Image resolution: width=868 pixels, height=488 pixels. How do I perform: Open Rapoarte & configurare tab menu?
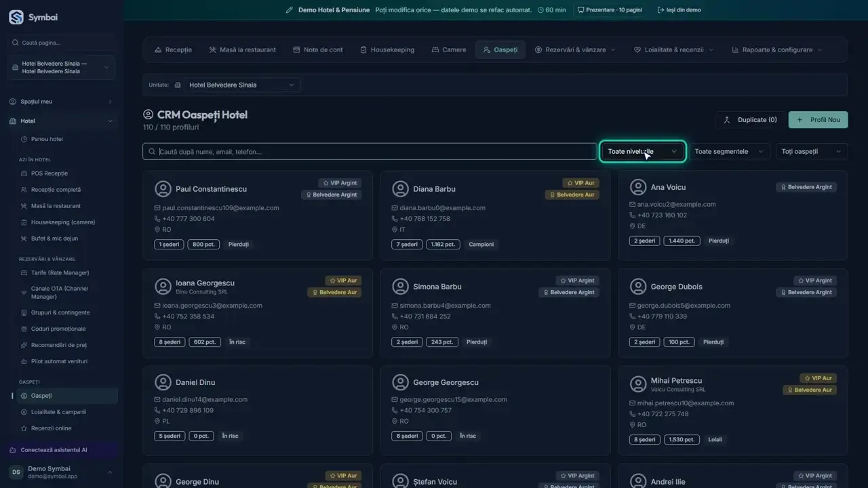tap(777, 49)
